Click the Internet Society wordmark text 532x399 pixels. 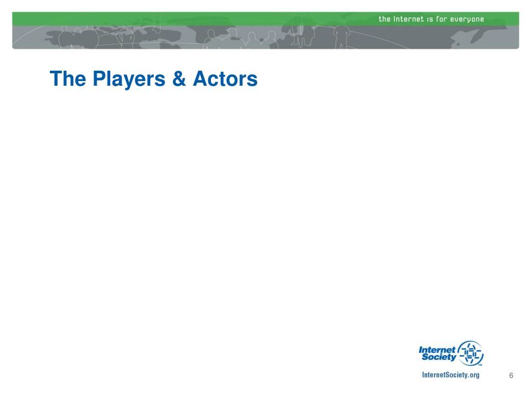(437, 353)
